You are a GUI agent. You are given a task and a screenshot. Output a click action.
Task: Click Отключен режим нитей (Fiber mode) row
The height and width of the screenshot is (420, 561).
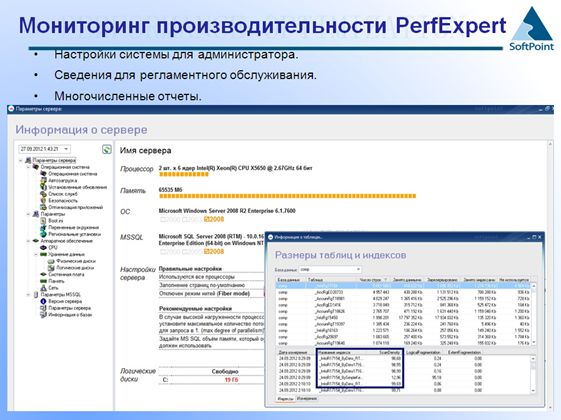click(x=211, y=294)
